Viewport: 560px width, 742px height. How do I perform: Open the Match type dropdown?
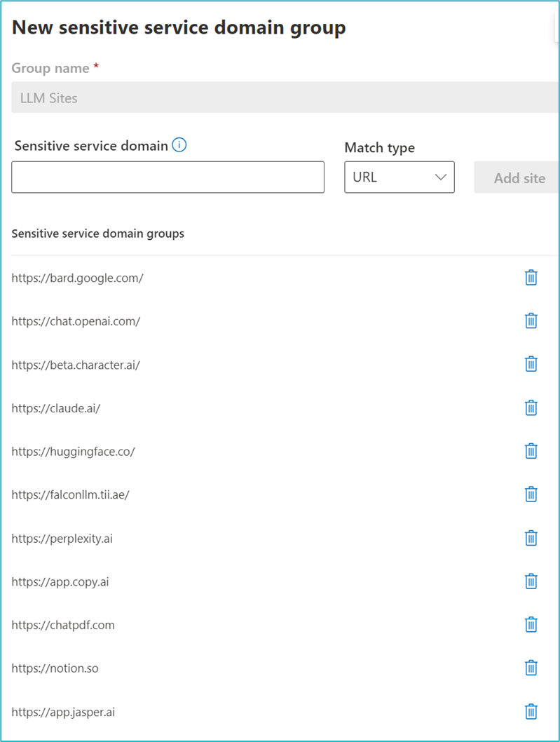point(399,177)
